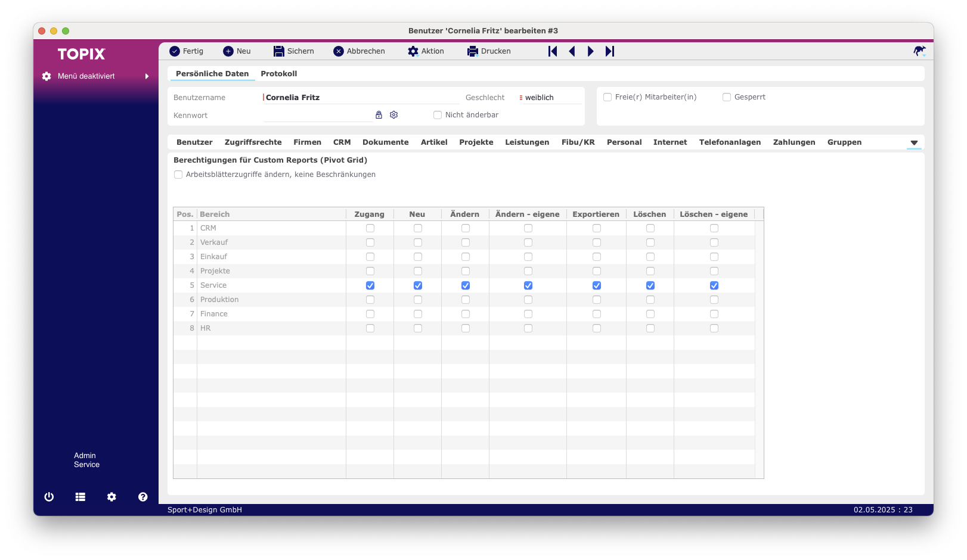This screenshot has height=560, width=967.
Task: Open the help question mark icon
Action: click(143, 497)
